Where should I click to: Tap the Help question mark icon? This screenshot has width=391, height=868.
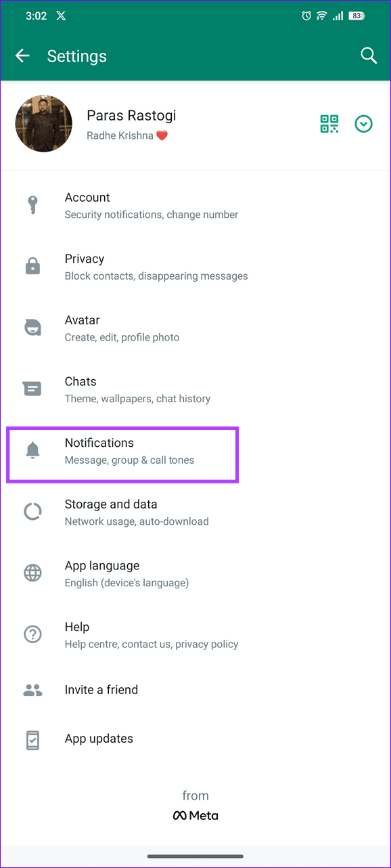pos(32,634)
